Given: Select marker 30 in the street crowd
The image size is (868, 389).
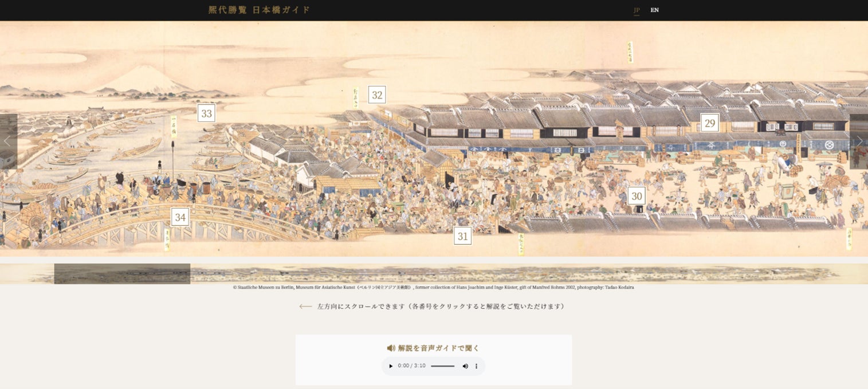Looking at the screenshot, I should tap(637, 196).
